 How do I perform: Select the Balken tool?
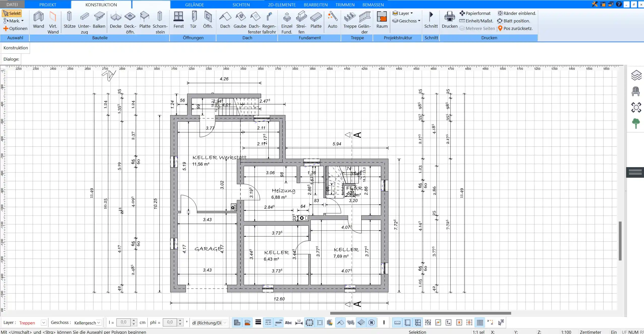point(99,20)
